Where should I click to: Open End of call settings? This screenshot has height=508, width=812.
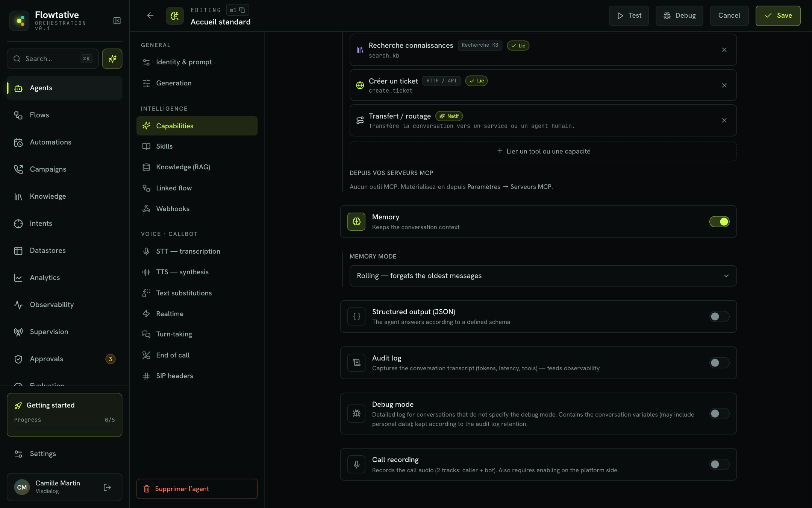pyautogui.click(x=197, y=355)
